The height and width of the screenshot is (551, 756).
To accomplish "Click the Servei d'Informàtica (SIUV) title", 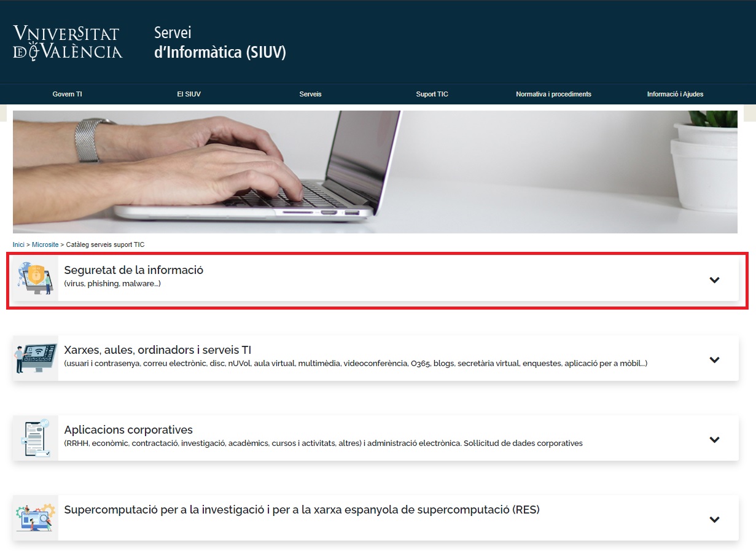I will click(220, 42).
